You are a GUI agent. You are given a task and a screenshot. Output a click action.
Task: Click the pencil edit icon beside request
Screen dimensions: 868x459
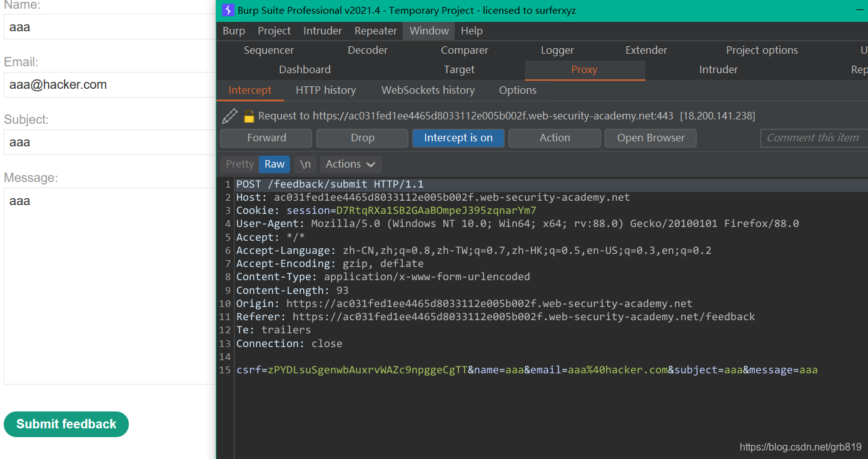click(230, 116)
